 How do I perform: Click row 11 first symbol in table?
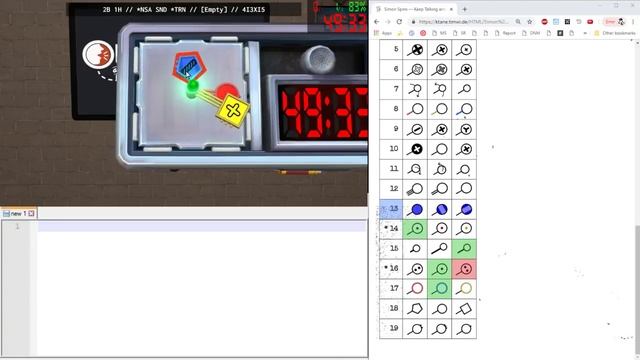click(x=415, y=169)
